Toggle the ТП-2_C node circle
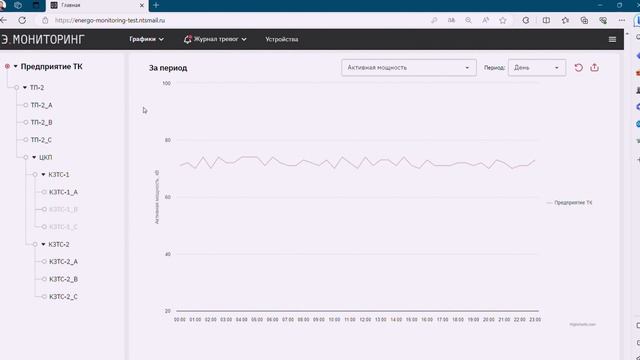The height and width of the screenshot is (360, 640). 26,140
